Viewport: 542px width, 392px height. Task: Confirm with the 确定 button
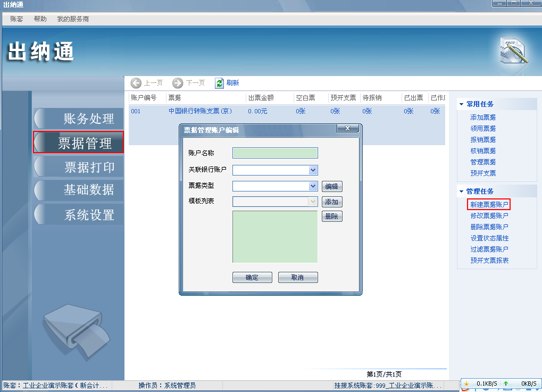coord(252,277)
